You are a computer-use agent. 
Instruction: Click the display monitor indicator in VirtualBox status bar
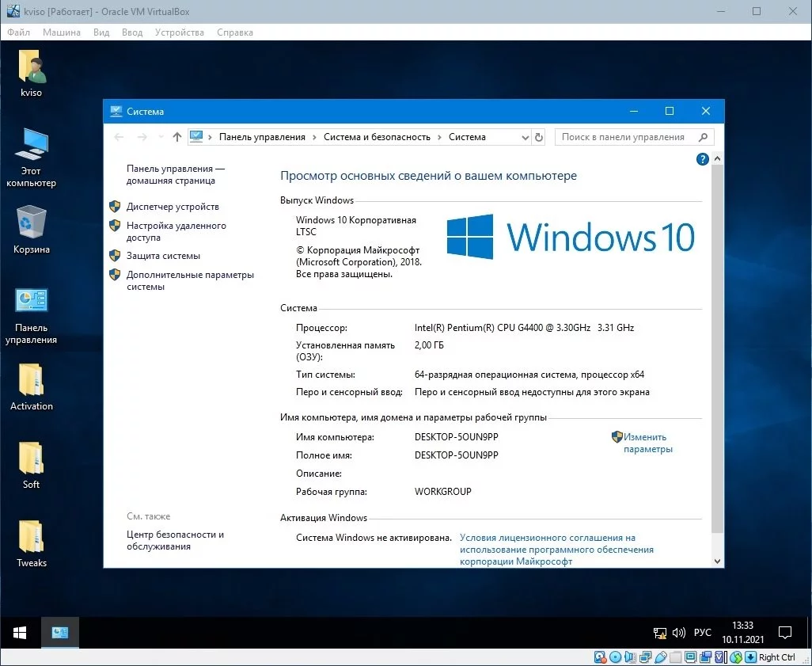pos(690,657)
